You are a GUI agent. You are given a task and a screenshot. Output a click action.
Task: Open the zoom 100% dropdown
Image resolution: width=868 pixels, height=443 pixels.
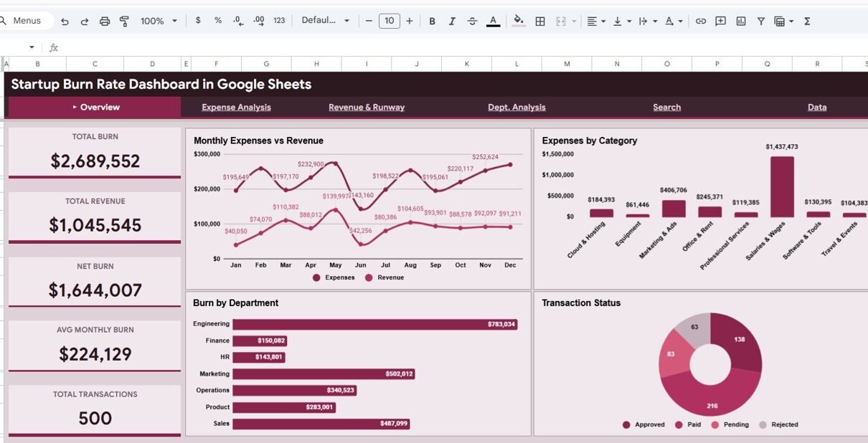(x=159, y=22)
